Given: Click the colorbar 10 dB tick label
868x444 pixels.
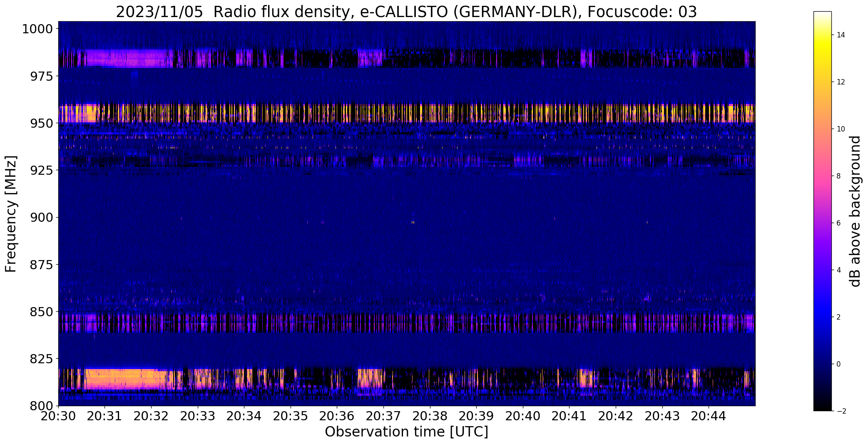Looking at the screenshot, I should (841, 129).
